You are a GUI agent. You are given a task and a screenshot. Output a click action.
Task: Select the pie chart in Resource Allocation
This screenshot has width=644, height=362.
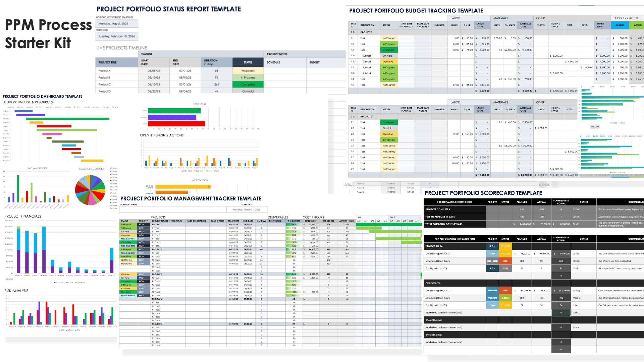tap(90, 190)
